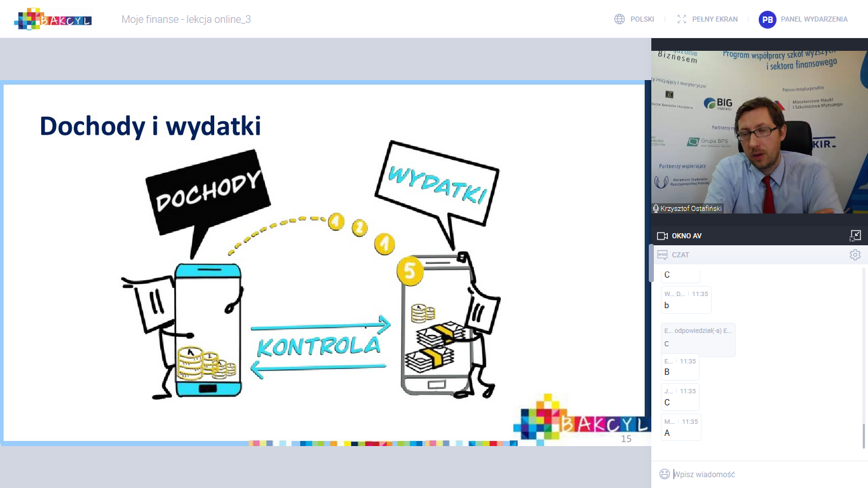Viewport: 868px width, 488px height.
Task: Click the event title 'Moje finanse - lekcja online_3'
Action: [186, 19]
